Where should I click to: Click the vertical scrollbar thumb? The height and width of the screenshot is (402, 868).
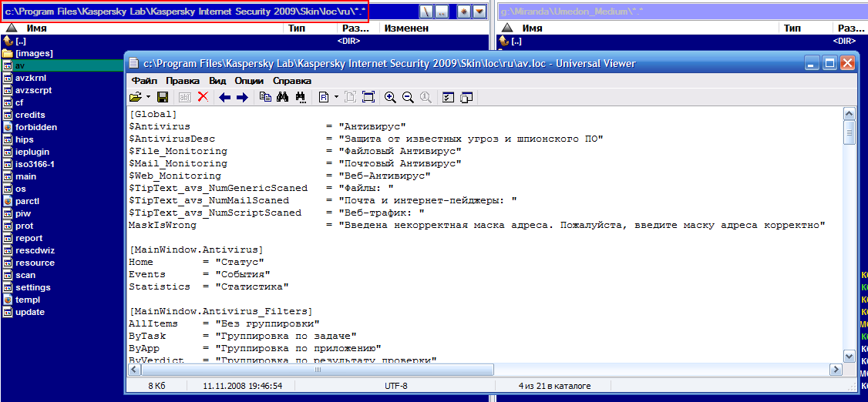pyautogui.click(x=849, y=132)
